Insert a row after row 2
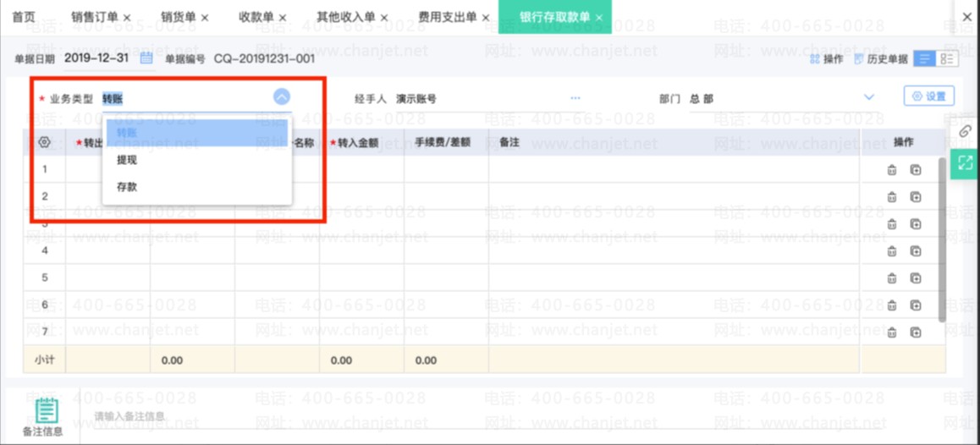Screen dimensions: 980x445 [x=916, y=197]
